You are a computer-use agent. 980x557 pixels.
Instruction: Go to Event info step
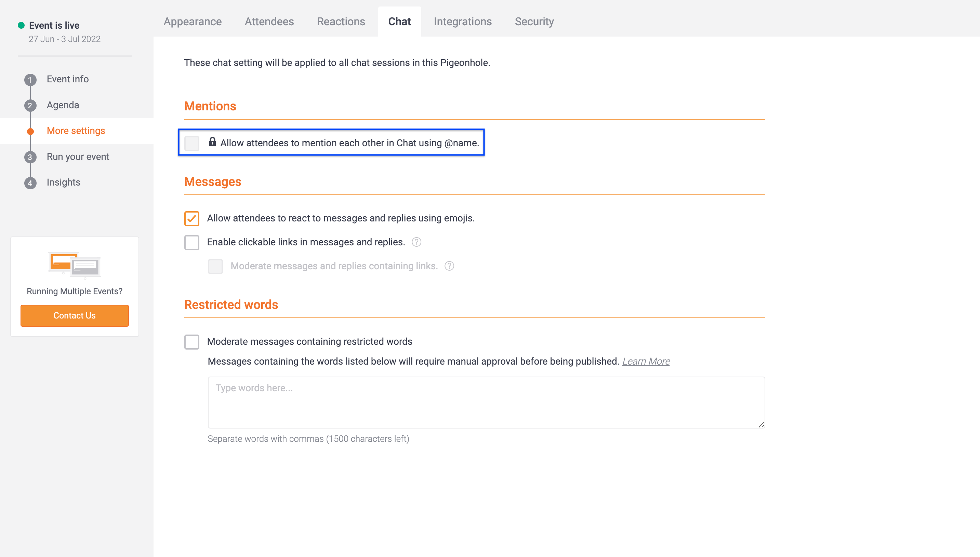(x=68, y=79)
